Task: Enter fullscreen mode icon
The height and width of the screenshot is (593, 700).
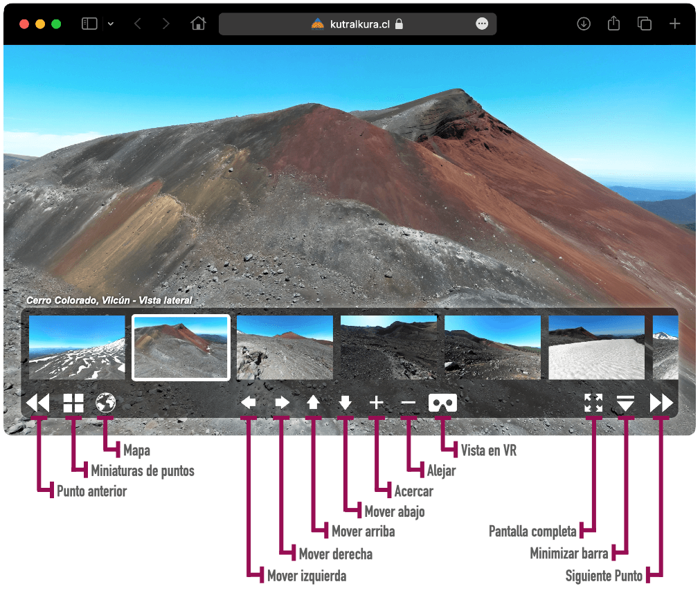Action: [593, 403]
